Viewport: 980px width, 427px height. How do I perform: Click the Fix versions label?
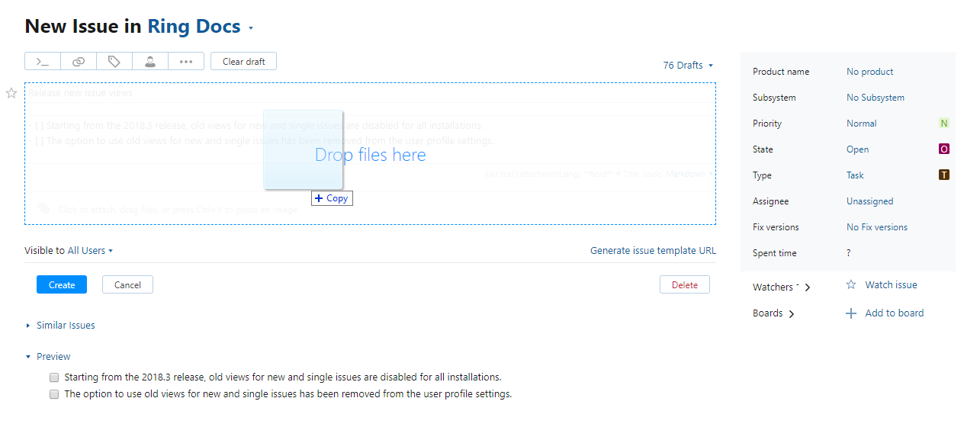(x=776, y=227)
